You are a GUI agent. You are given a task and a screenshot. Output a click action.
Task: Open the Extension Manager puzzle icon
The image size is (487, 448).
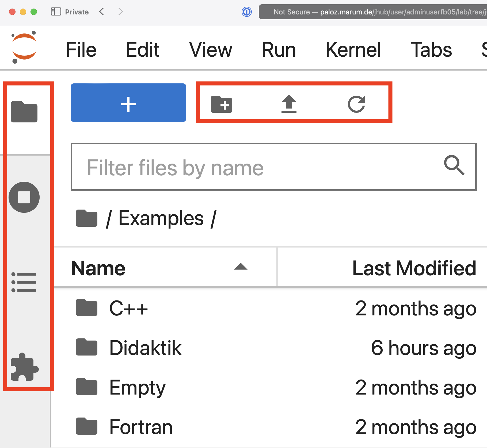click(24, 367)
